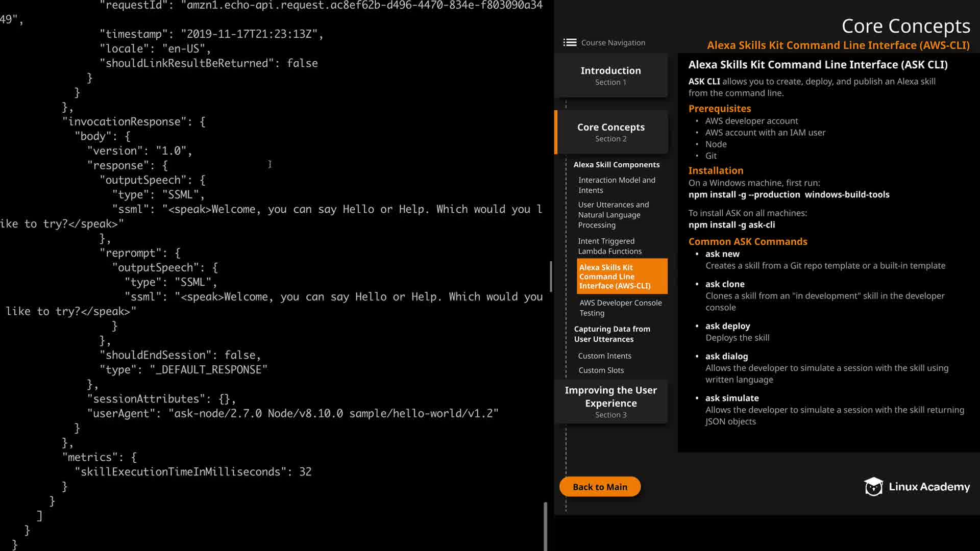This screenshot has height=551, width=980.
Task: Open User Utterances and Natural Language Processing
Action: point(613,215)
